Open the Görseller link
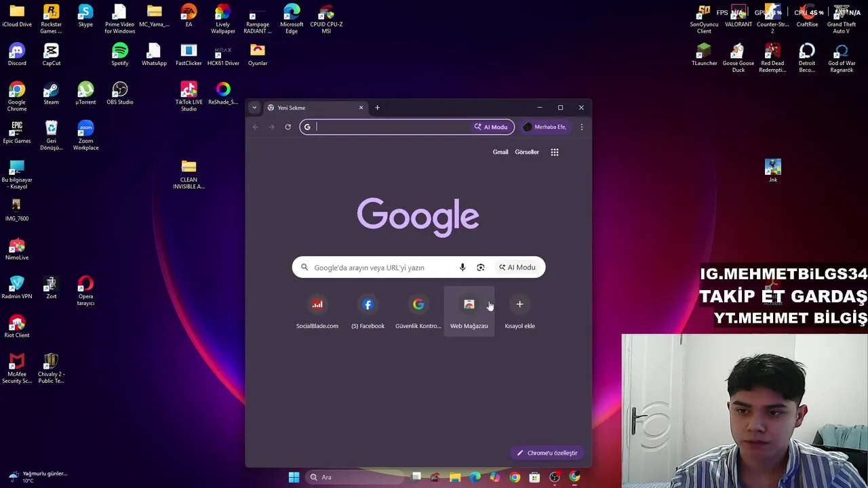 click(527, 152)
